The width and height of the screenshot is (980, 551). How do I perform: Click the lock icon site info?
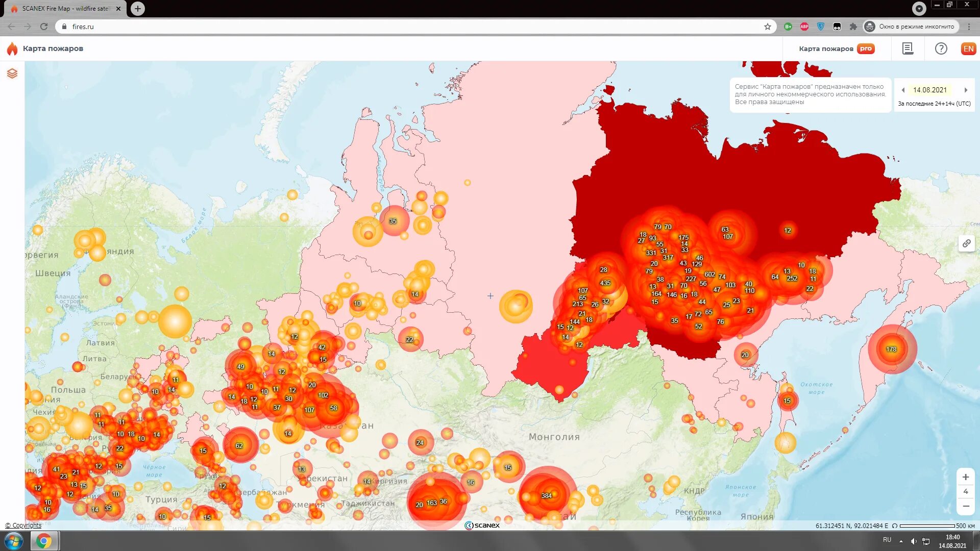pos(64,27)
